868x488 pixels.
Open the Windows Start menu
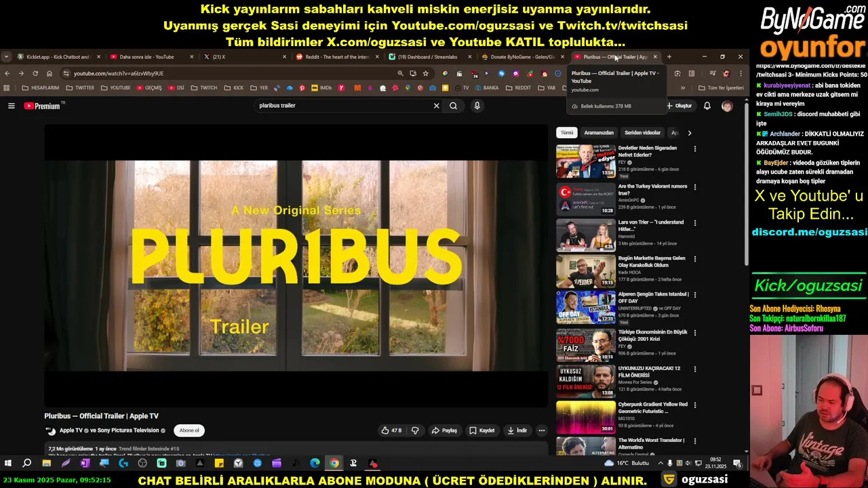[x=8, y=464]
